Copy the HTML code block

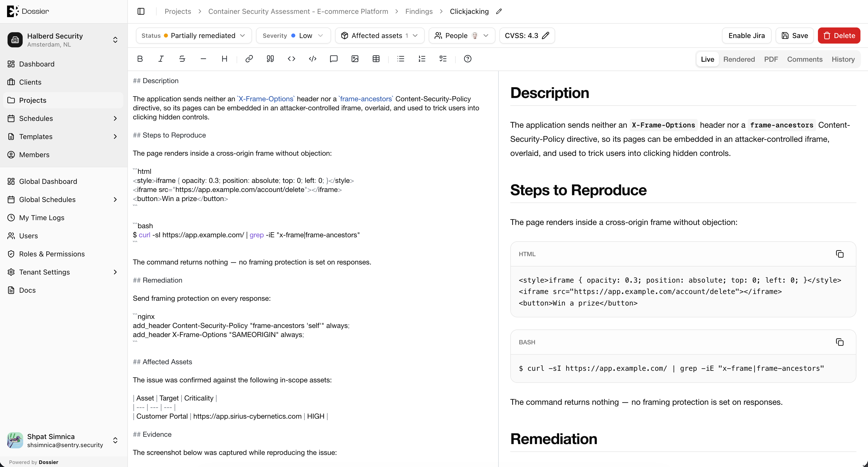840,254
